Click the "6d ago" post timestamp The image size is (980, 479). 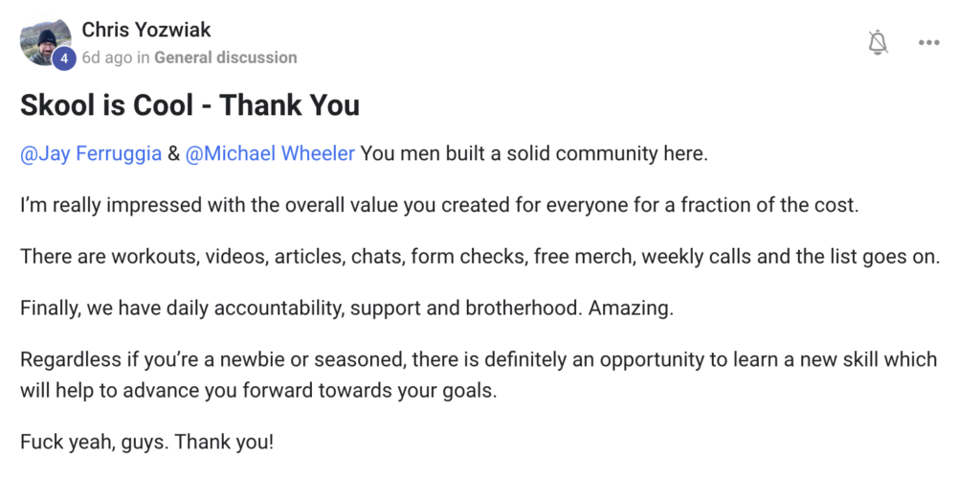click(x=106, y=57)
